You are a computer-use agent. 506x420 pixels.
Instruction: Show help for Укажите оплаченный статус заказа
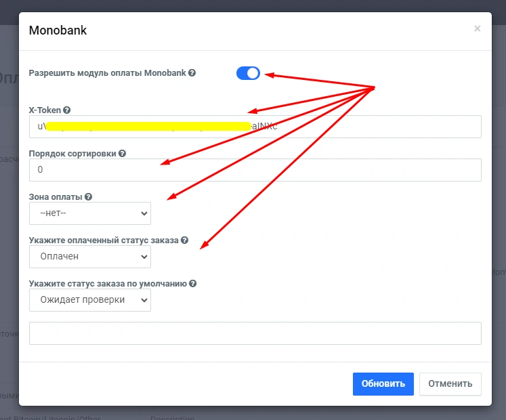click(185, 240)
